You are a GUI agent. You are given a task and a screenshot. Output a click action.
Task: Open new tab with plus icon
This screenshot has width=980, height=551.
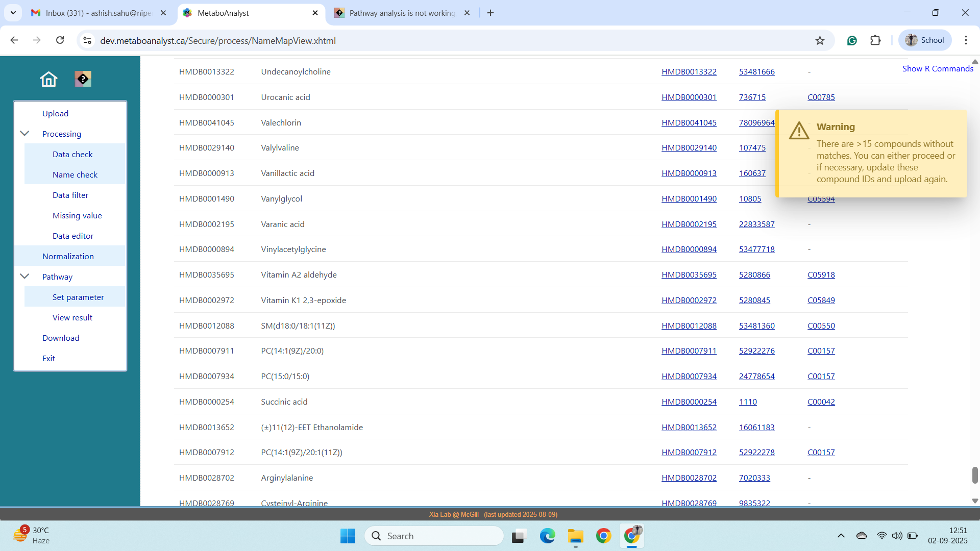[x=491, y=13]
